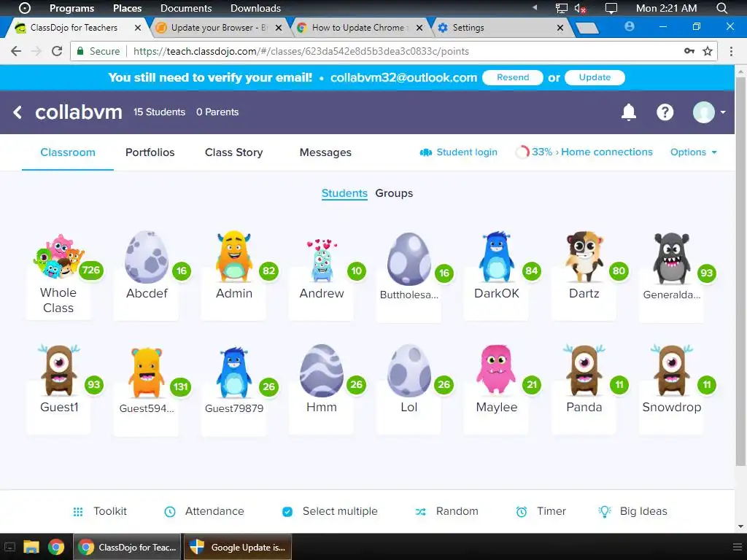The height and width of the screenshot is (560, 747).
Task: Open the Whole Class group avatar
Action: coord(58,256)
